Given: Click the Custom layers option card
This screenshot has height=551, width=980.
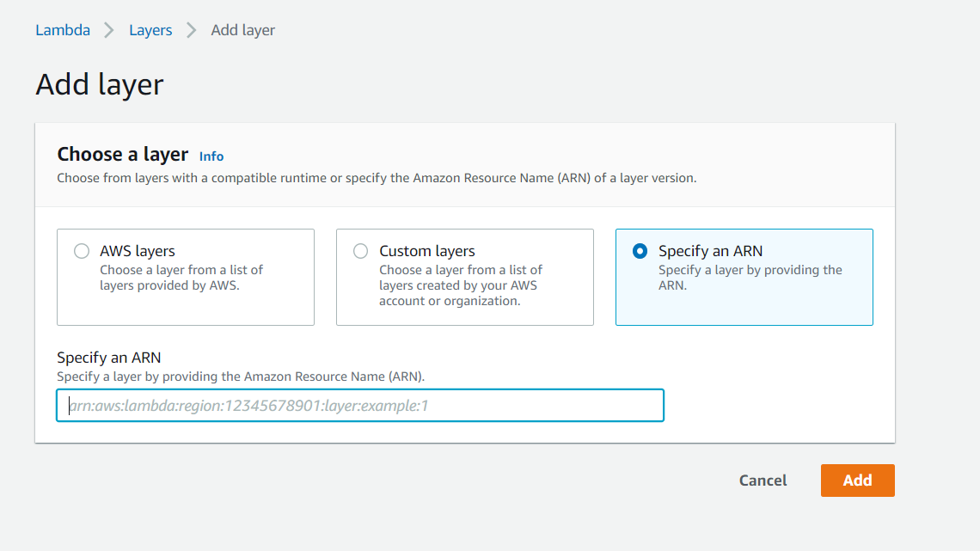Looking at the screenshot, I should point(464,277).
